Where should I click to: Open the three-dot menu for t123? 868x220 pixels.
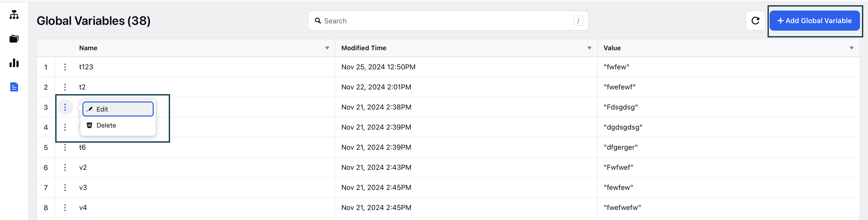point(65,67)
